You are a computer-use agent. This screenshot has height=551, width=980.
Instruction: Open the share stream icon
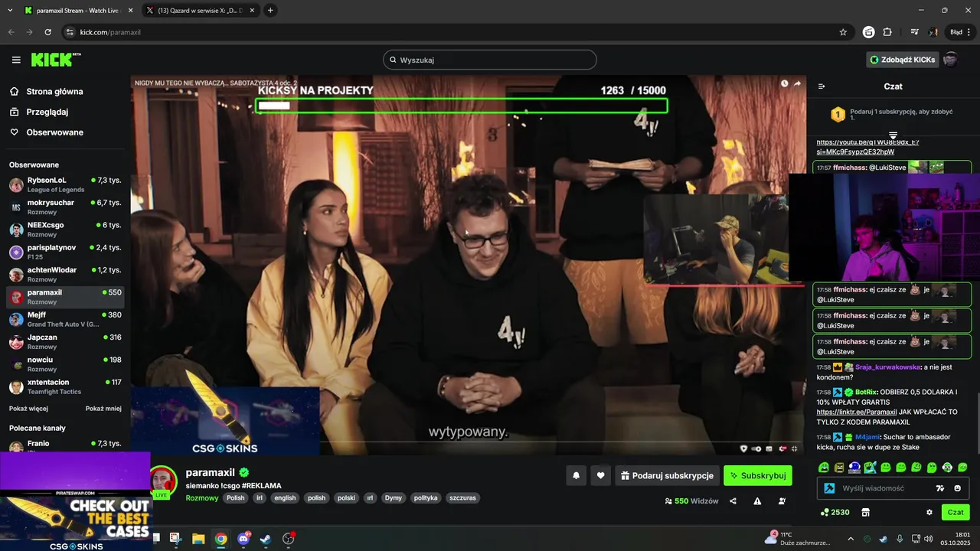pyautogui.click(x=733, y=501)
